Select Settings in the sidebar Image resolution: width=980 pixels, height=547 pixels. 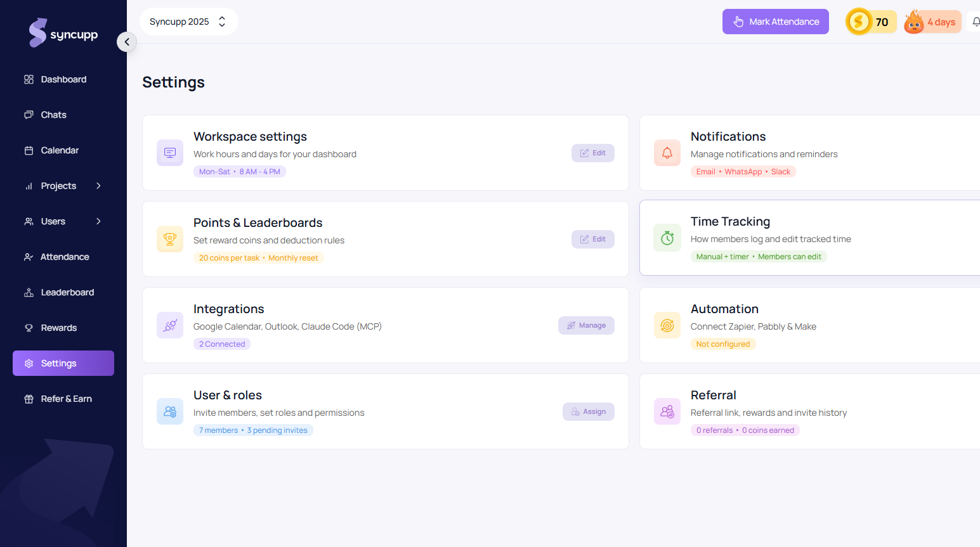[63, 363]
